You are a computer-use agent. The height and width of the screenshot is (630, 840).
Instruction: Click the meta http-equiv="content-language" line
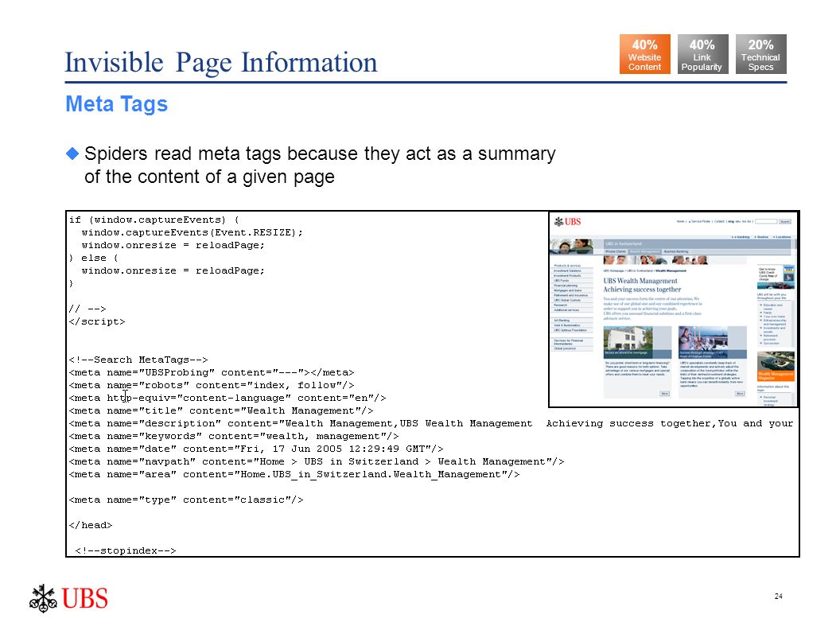pyautogui.click(x=227, y=398)
